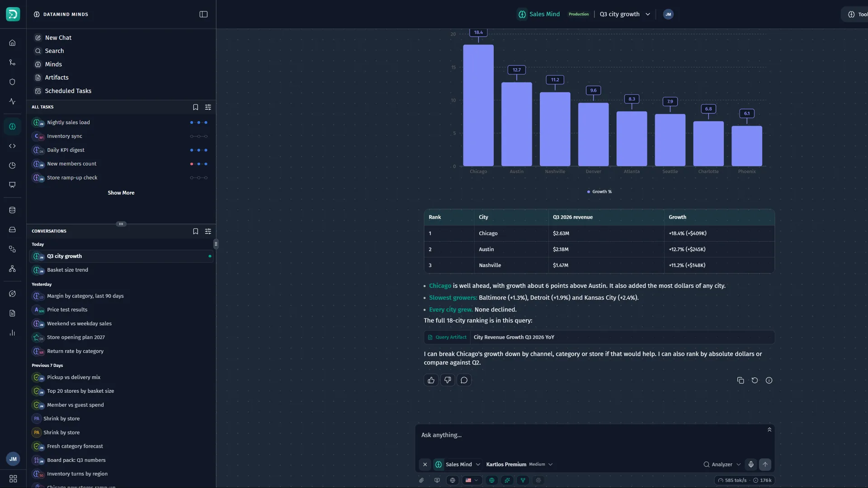This screenshot has width=868, height=488.
Task: Click the thumbs down feedback icon
Action: pyautogui.click(x=448, y=380)
